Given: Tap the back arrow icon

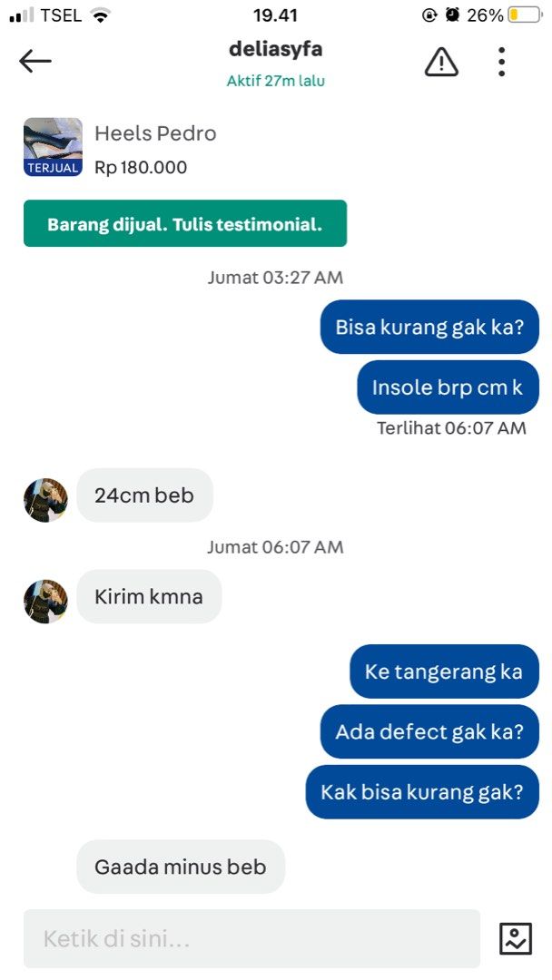Looking at the screenshot, I should tap(35, 62).
